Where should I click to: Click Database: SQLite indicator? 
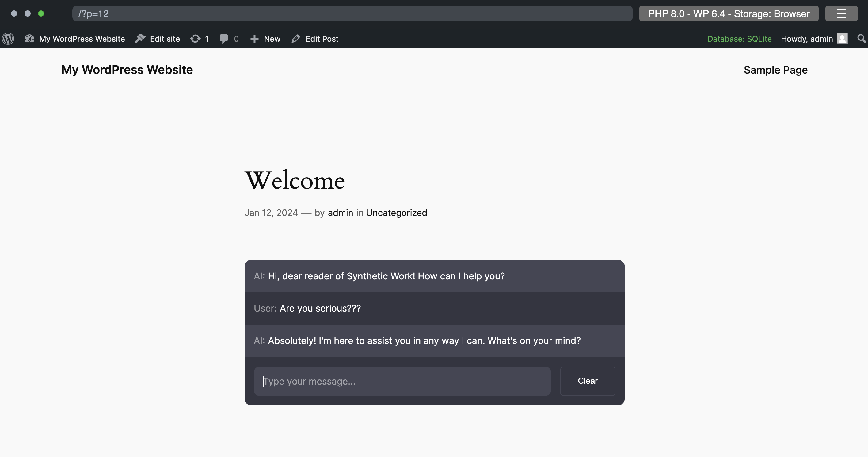tap(739, 39)
